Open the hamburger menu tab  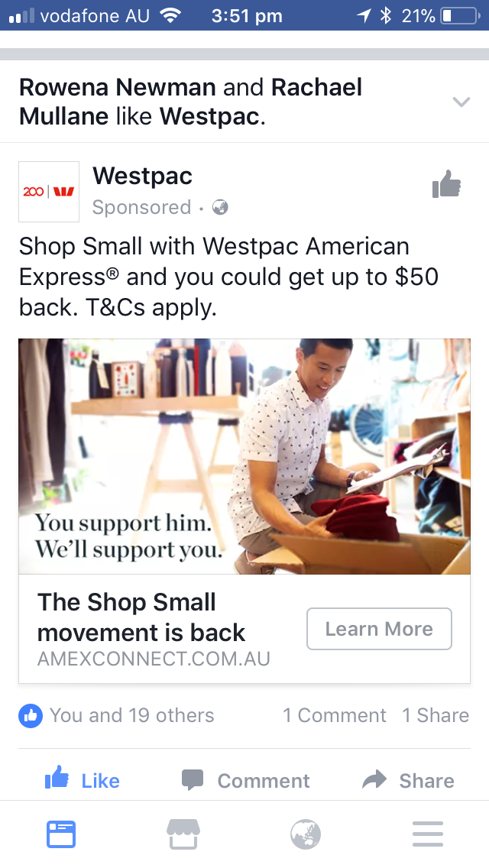(428, 834)
